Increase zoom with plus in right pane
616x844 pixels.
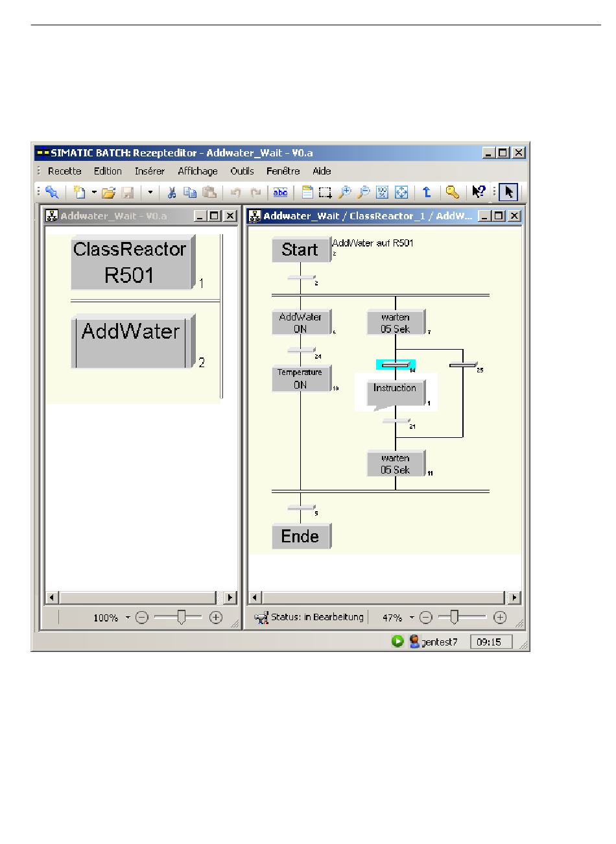[x=500, y=618]
